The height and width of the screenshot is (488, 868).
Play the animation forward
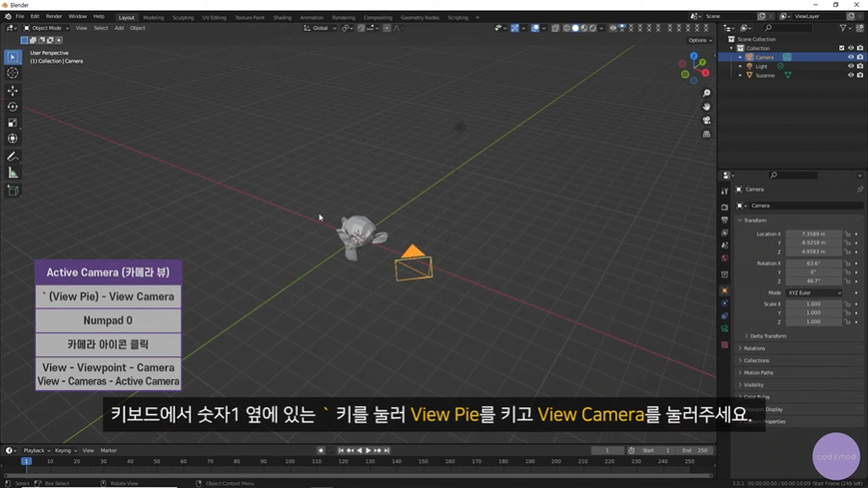click(369, 450)
